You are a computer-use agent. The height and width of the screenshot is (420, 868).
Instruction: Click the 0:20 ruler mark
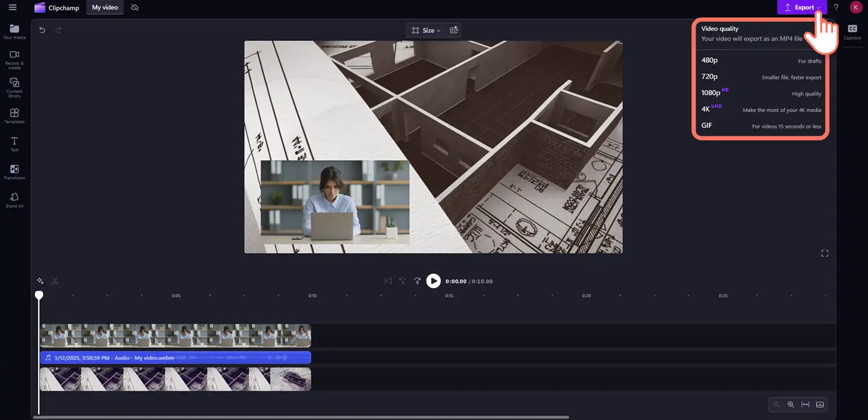[586, 296]
